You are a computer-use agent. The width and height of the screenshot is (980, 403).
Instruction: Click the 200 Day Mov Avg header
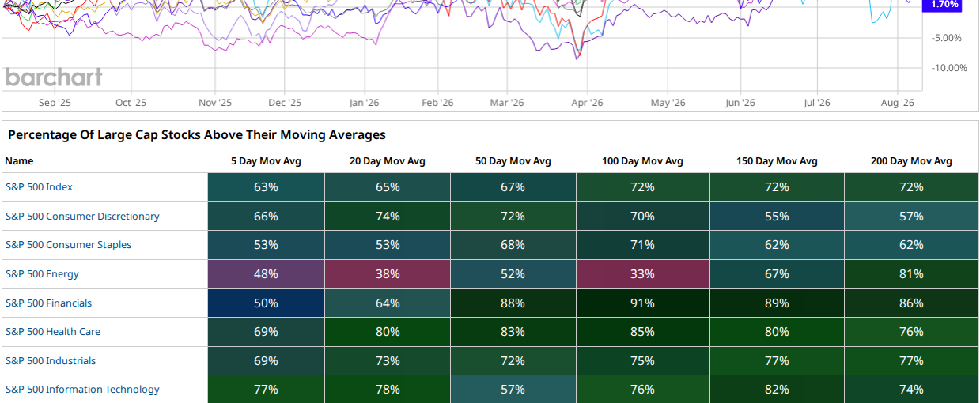click(911, 160)
